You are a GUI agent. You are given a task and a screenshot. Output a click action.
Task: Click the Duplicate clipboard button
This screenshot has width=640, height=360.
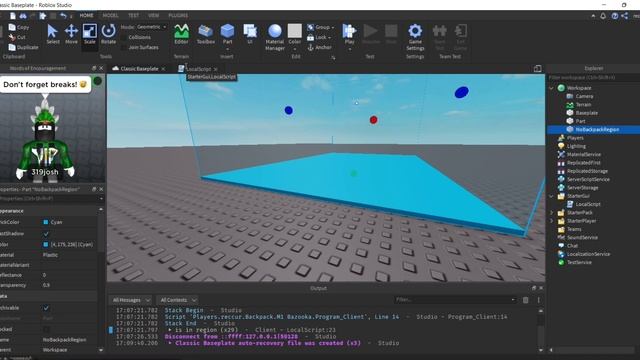(x=23, y=47)
